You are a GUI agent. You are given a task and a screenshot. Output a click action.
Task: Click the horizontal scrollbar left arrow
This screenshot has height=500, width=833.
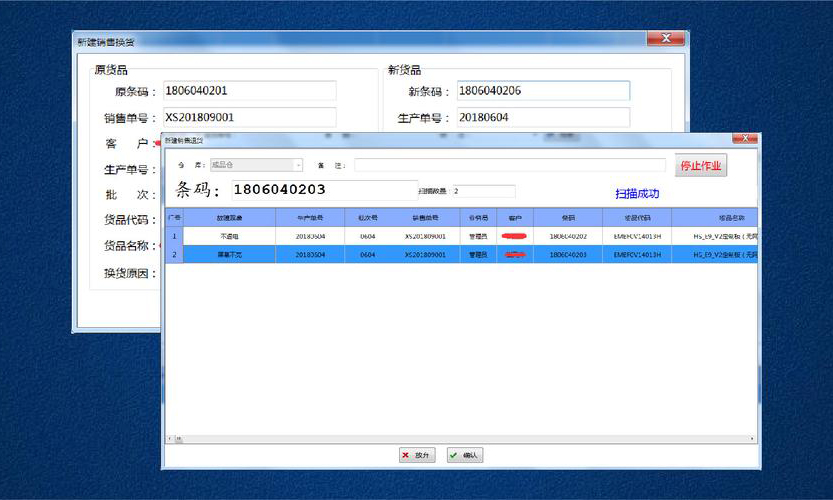(x=170, y=439)
